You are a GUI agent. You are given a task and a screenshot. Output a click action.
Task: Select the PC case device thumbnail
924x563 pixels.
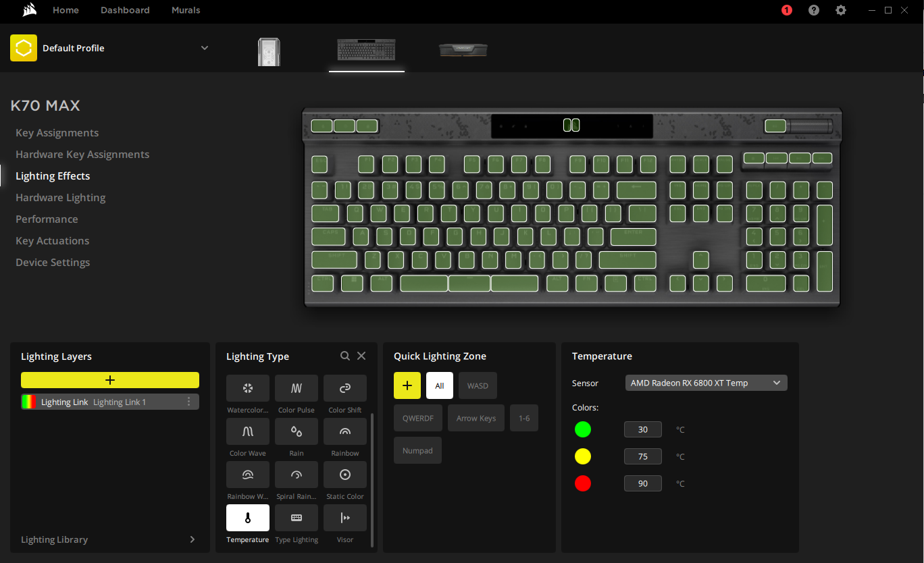[x=269, y=51]
